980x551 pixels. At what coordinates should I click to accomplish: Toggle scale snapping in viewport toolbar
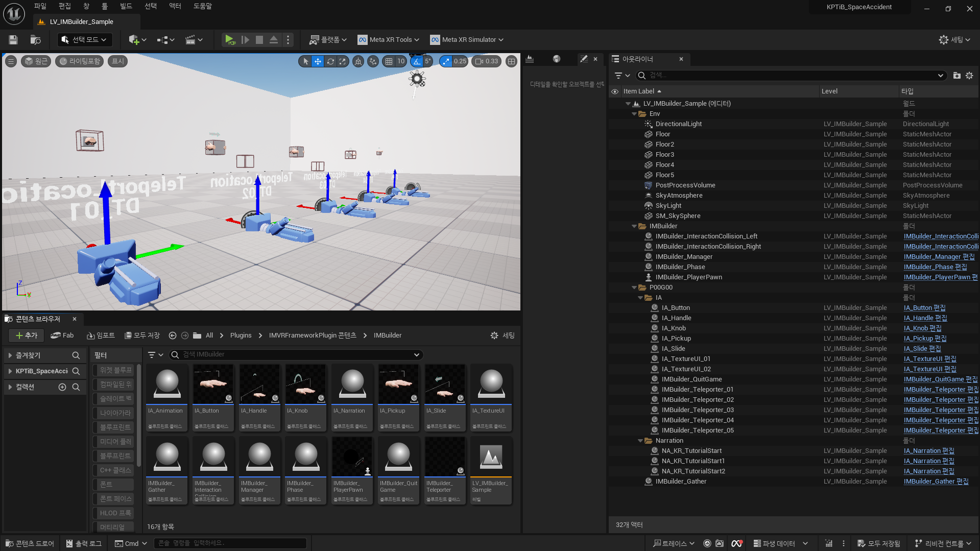[x=446, y=61]
